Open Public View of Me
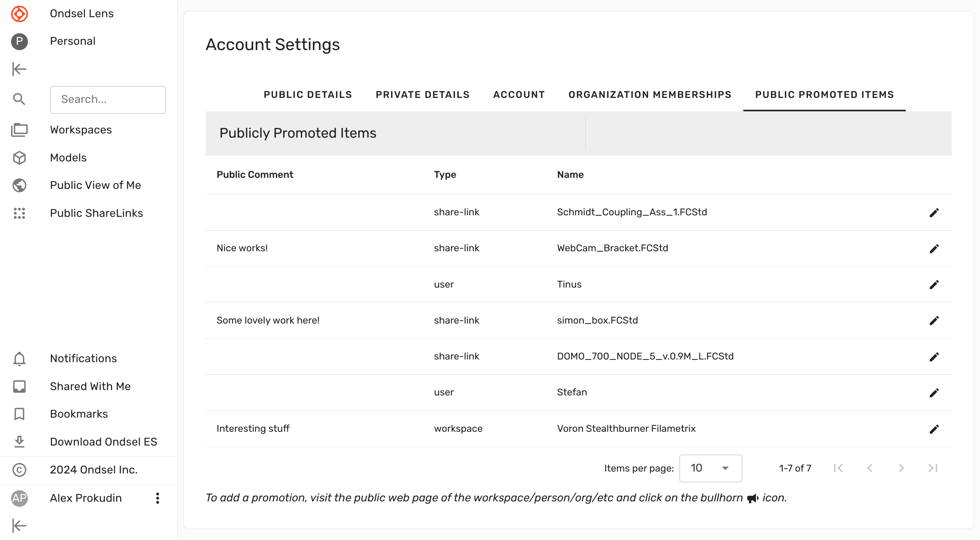 (95, 185)
